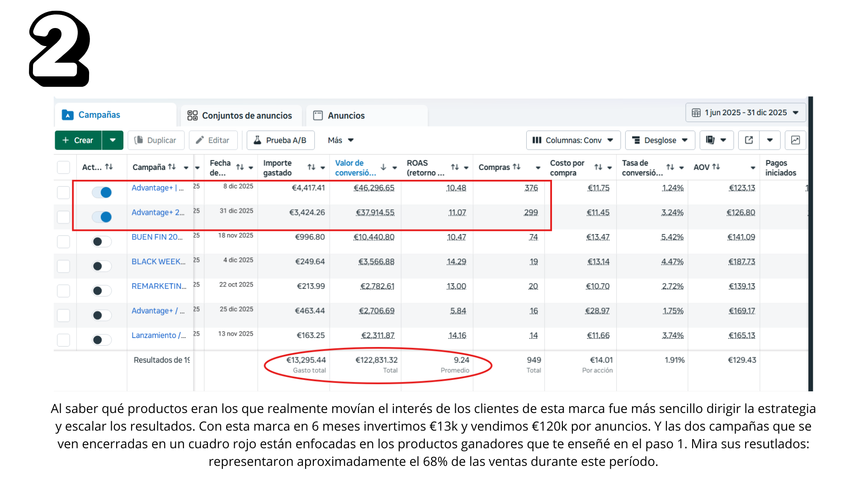Click the reports icon in toolbar
Screen dimensions: 868x488
pos(710,140)
